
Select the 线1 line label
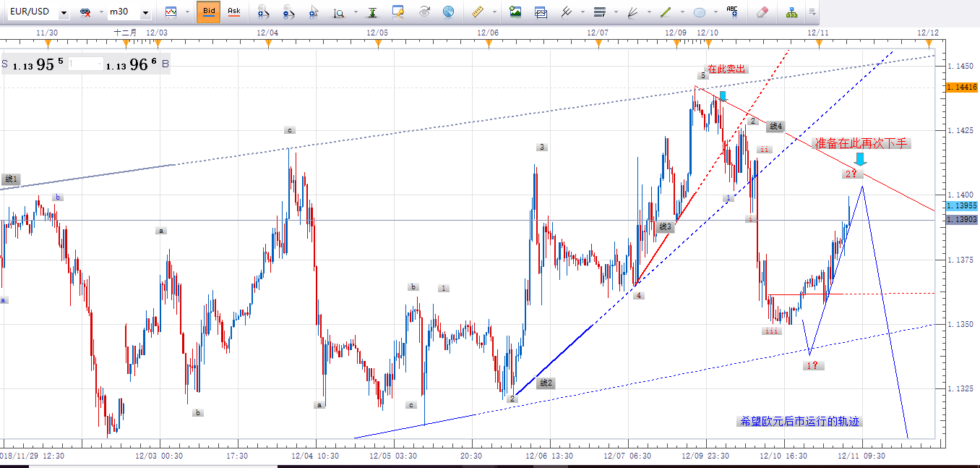coord(11,179)
